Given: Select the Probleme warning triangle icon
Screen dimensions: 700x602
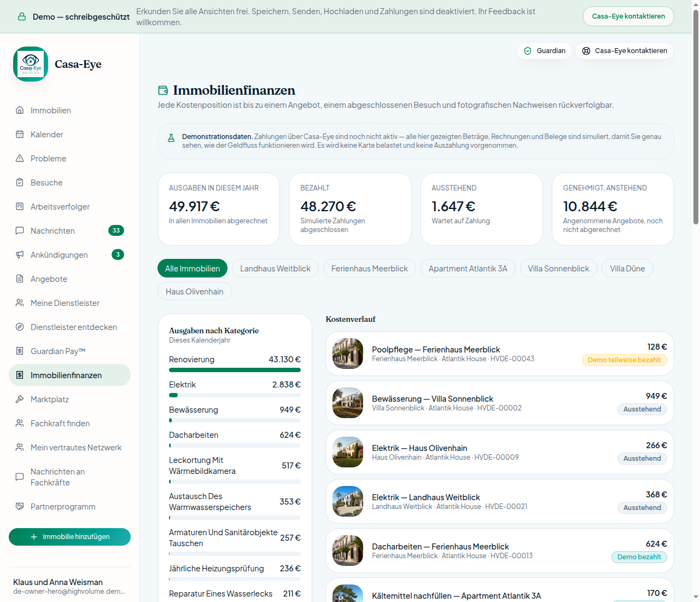Looking at the screenshot, I should click(20, 158).
